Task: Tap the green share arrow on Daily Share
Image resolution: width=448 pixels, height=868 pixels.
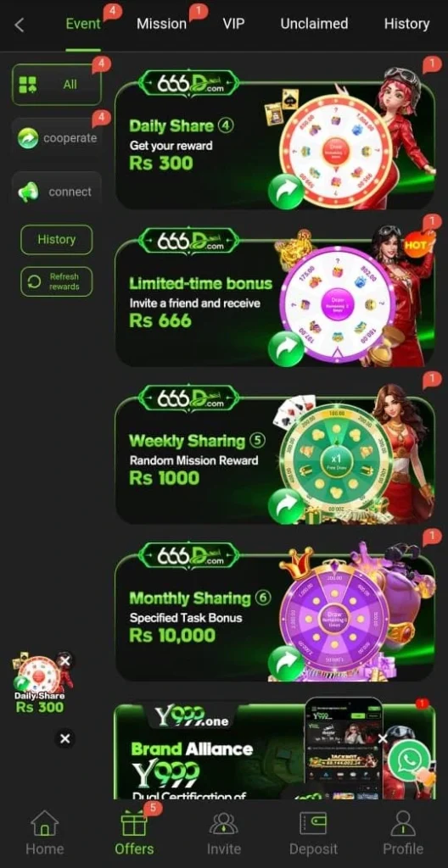Action: (x=286, y=191)
